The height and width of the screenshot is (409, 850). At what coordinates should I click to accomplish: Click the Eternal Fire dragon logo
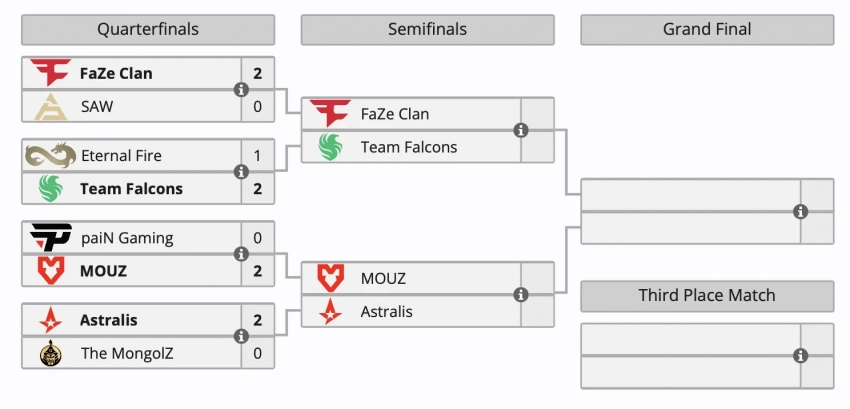(50, 156)
